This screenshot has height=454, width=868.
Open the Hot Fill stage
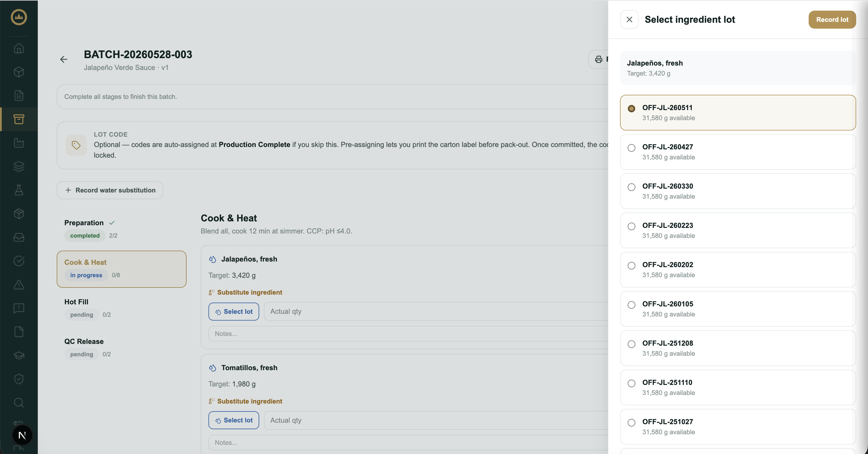point(121,308)
